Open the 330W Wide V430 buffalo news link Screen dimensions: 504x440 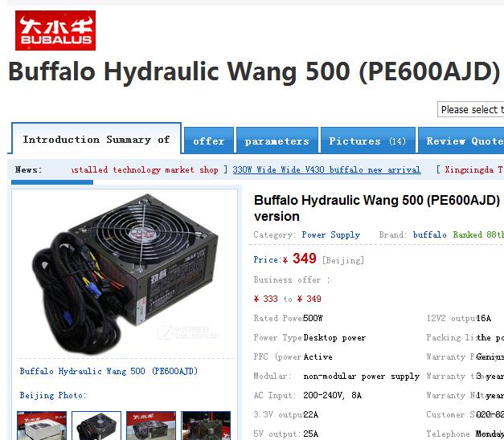[326, 169]
